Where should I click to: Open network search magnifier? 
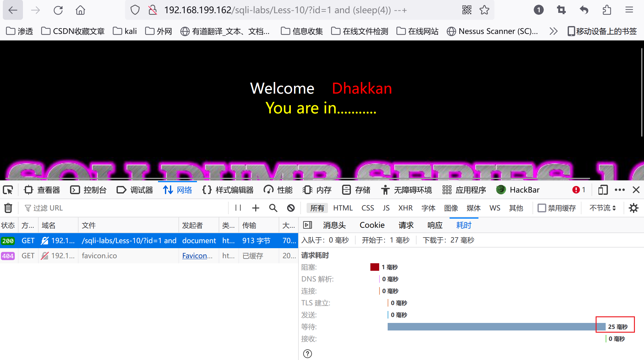(x=273, y=208)
